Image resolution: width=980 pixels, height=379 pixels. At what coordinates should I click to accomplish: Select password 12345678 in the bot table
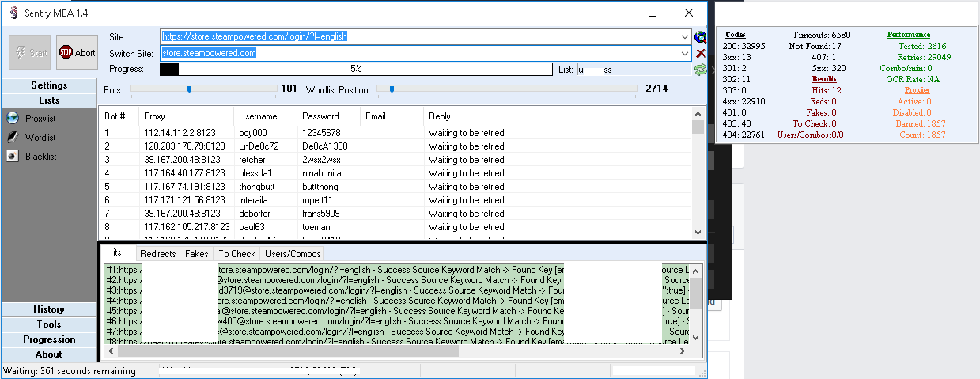[321, 133]
